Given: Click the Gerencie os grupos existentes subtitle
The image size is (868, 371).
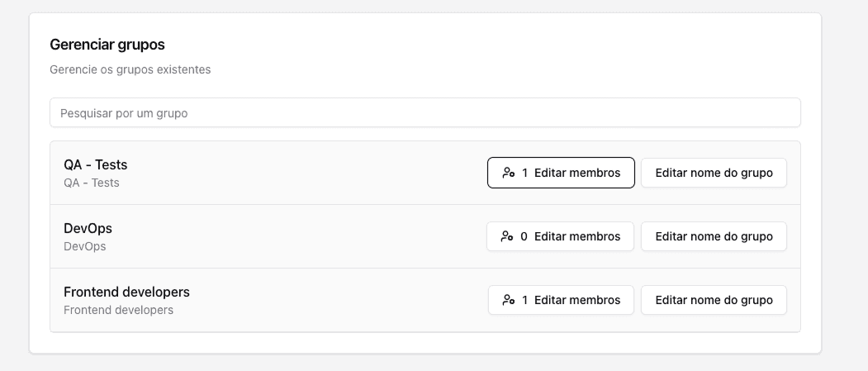Looking at the screenshot, I should click(x=130, y=69).
